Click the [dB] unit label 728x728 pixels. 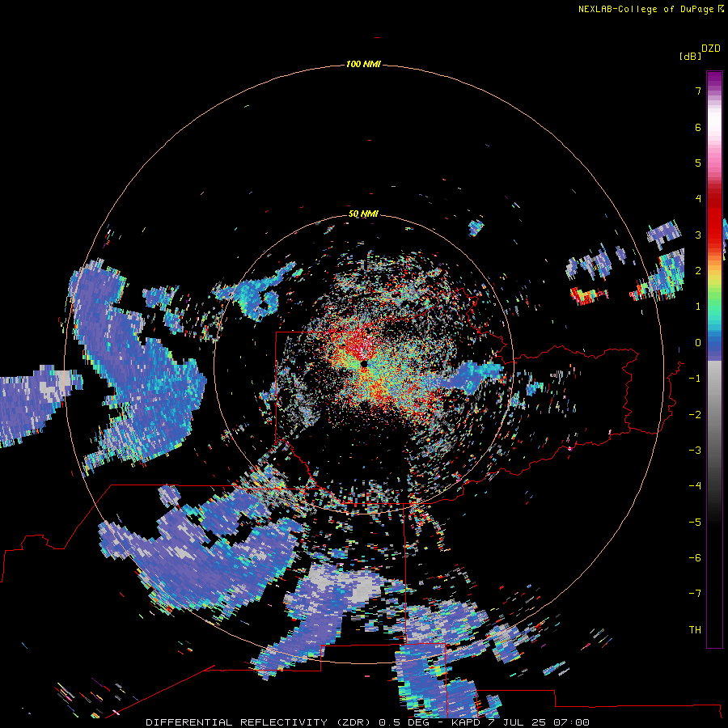691,56
